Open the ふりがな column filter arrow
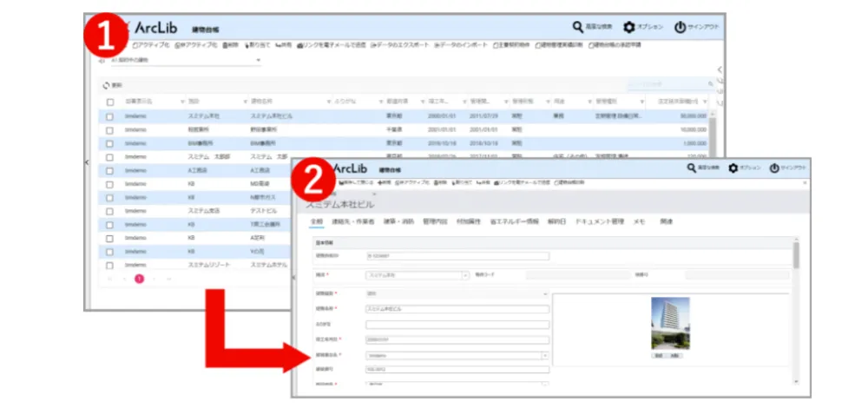Screen dimensions: 868x408 (381, 102)
